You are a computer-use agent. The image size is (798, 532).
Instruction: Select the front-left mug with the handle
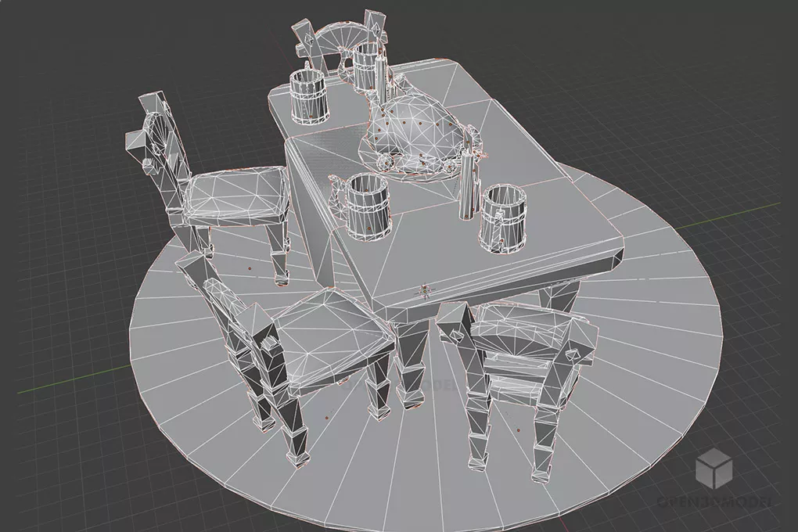click(x=359, y=207)
